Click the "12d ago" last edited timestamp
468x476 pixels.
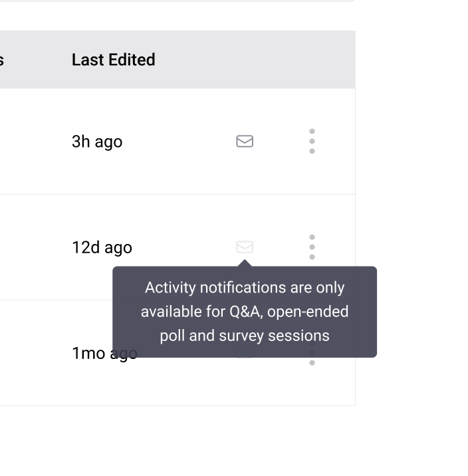[x=102, y=247]
